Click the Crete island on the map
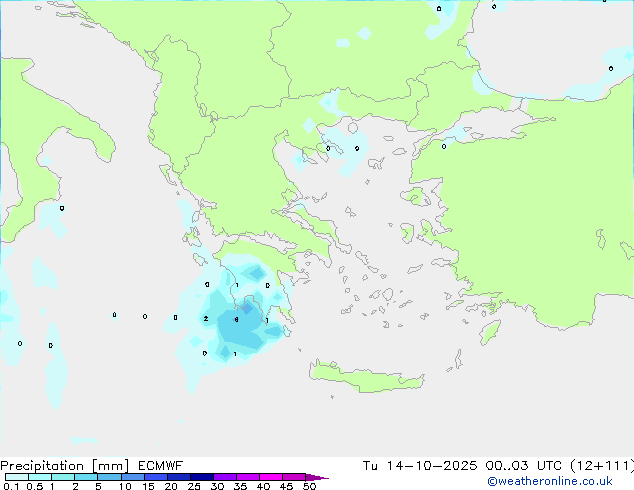 (x=366, y=378)
